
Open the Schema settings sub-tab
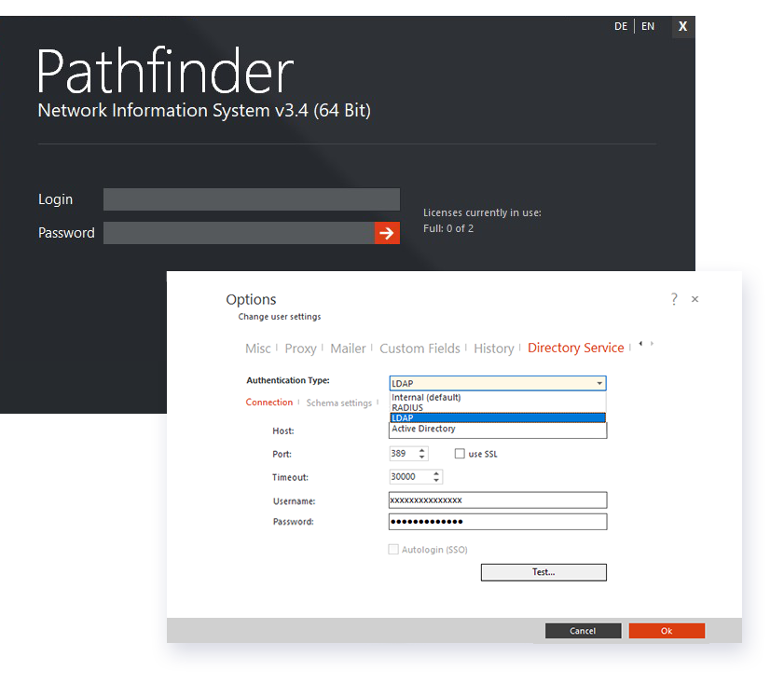coord(339,403)
